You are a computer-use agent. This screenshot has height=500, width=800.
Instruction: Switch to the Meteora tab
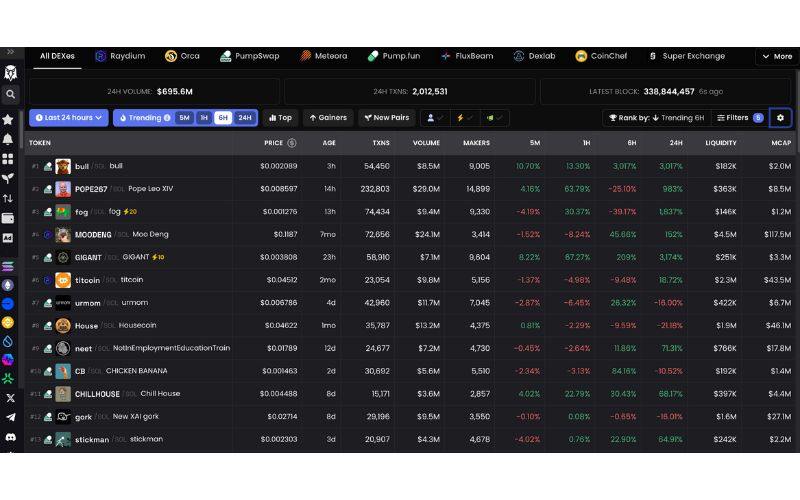[x=323, y=56]
